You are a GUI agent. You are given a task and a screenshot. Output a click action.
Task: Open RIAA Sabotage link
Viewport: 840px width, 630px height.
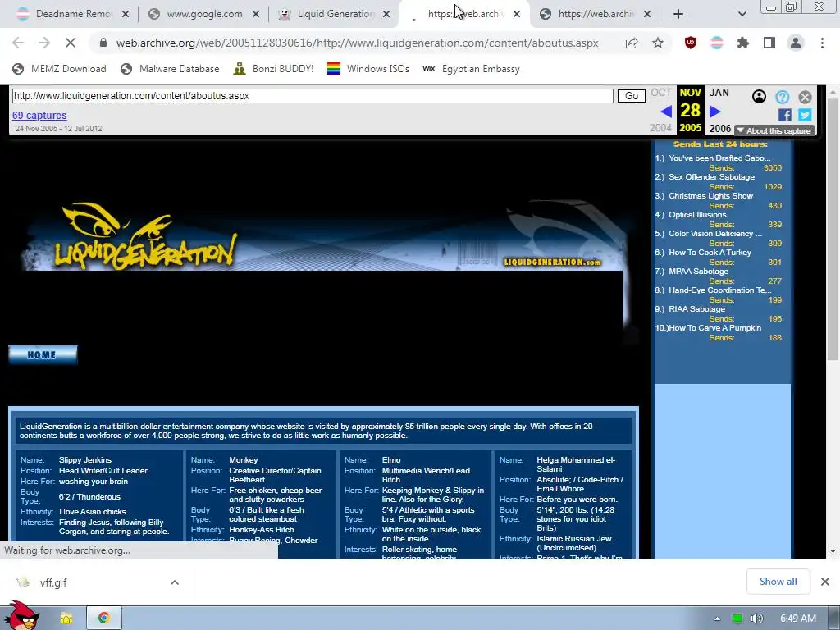point(697,309)
